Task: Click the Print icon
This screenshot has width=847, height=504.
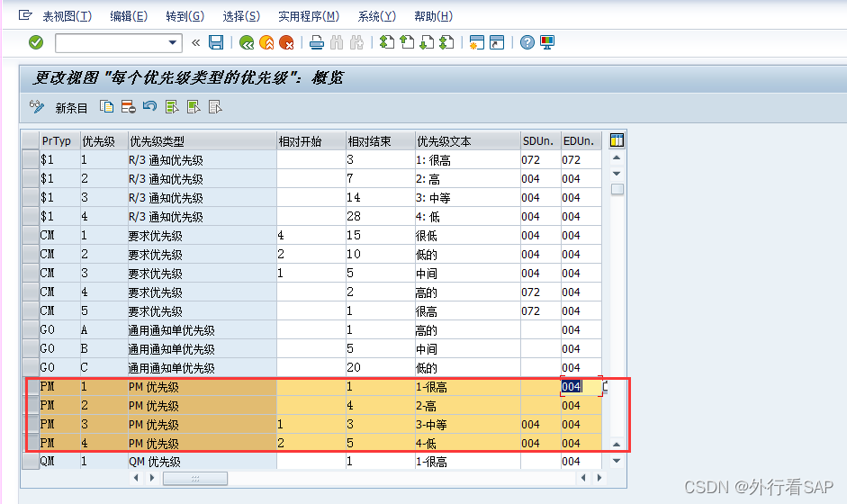Action: (x=317, y=42)
